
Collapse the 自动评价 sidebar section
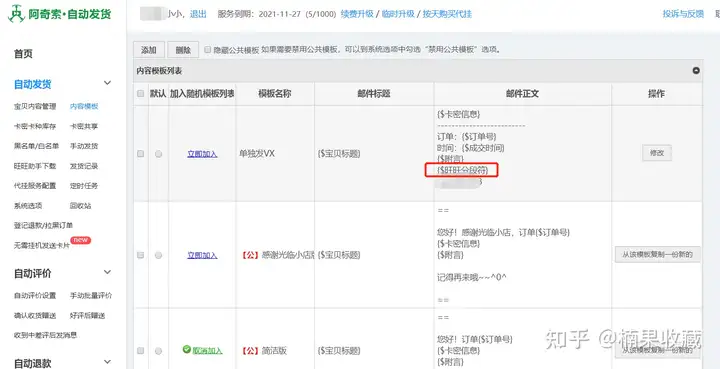(107, 272)
